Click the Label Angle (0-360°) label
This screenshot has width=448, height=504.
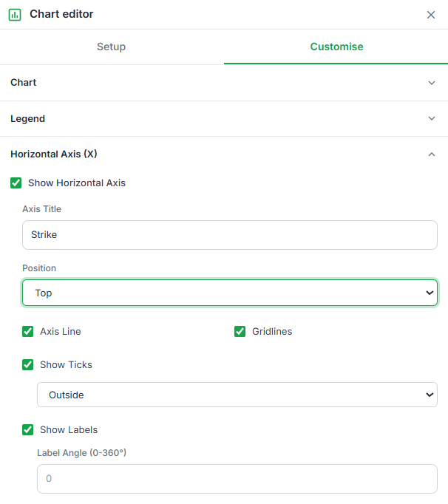click(x=81, y=453)
